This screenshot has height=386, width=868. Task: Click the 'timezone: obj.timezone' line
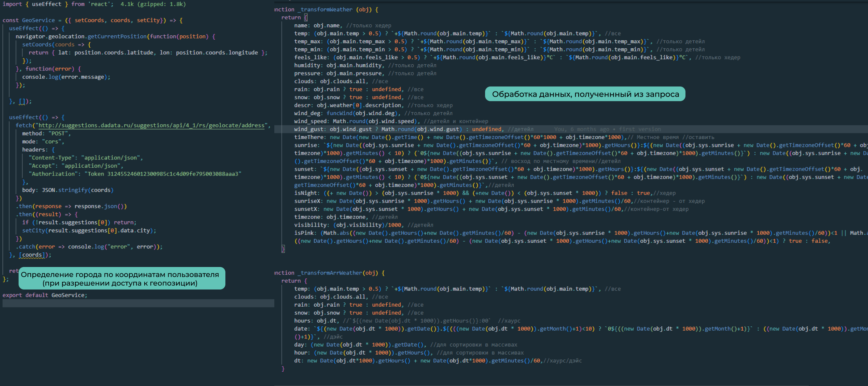coord(346,217)
